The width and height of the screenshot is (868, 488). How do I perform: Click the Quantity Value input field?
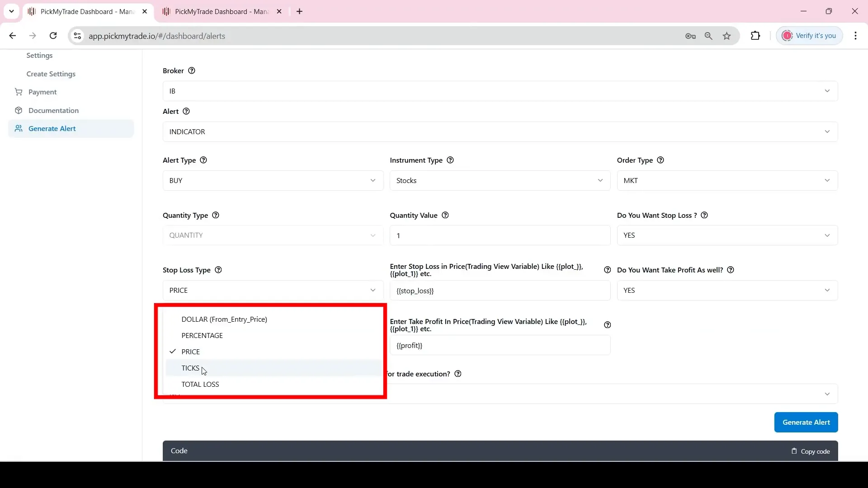(x=500, y=235)
